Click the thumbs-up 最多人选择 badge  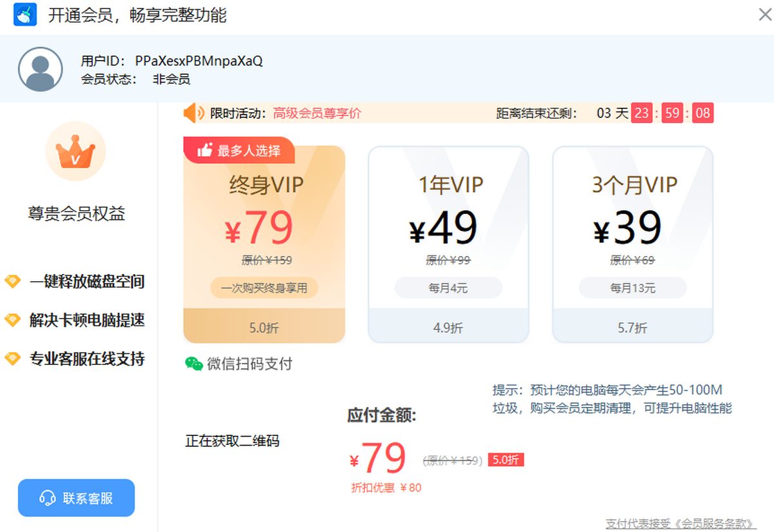tap(239, 151)
